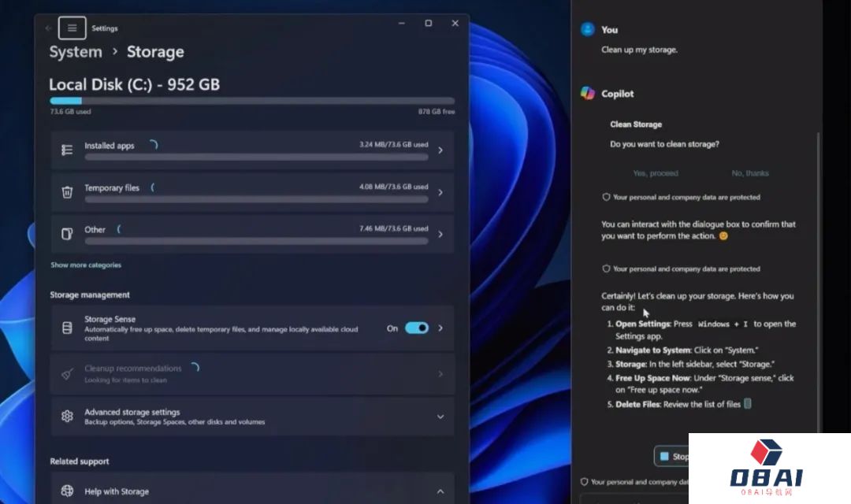Collapse the Help with Storage section

tap(440, 491)
